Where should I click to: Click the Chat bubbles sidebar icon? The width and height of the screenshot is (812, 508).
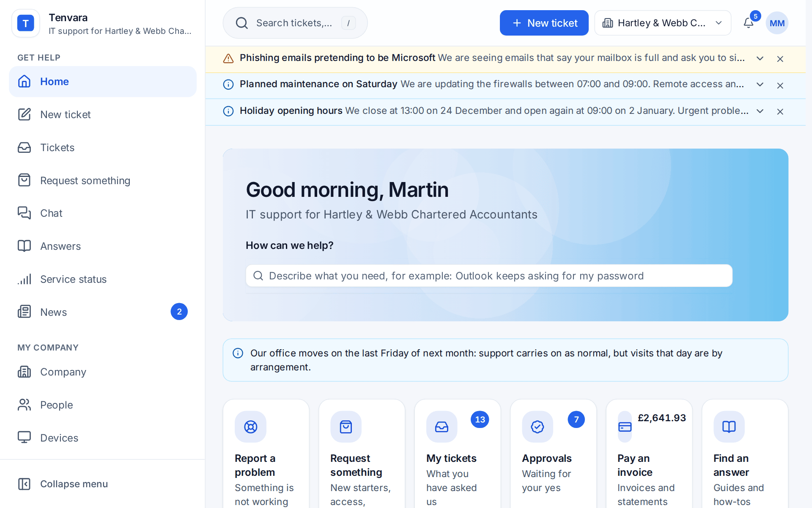pyautogui.click(x=25, y=213)
